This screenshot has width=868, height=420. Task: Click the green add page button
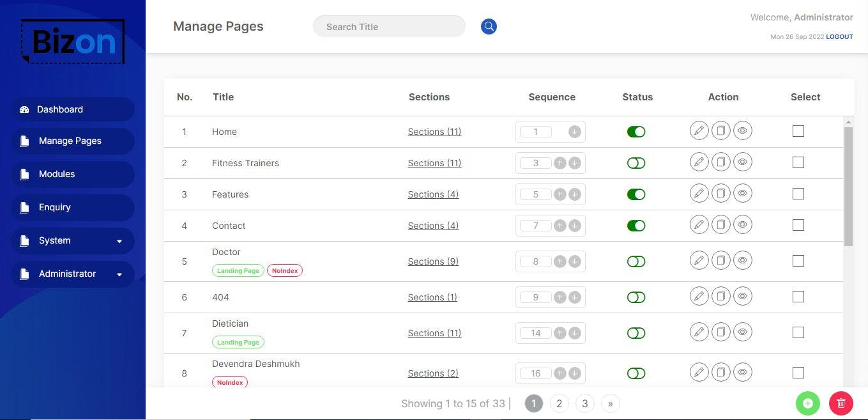(x=807, y=403)
